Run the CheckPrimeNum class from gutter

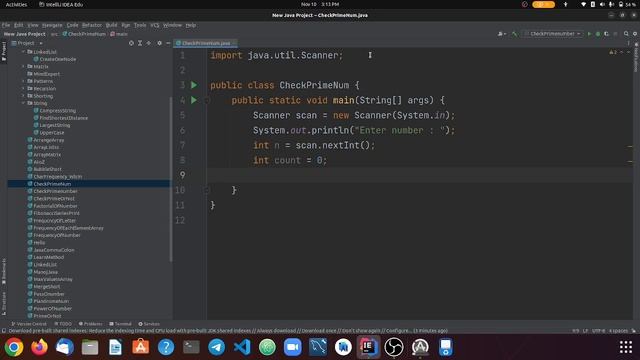(x=194, y=85)
